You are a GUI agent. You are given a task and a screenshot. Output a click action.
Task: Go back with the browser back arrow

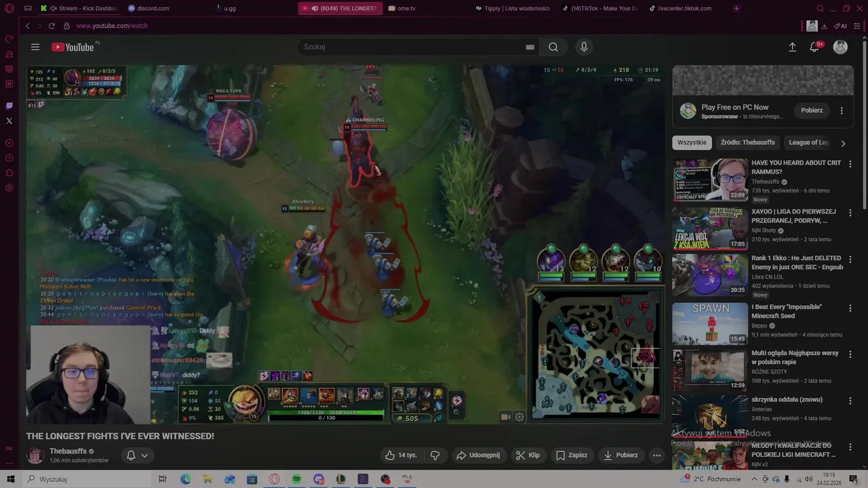27,26
